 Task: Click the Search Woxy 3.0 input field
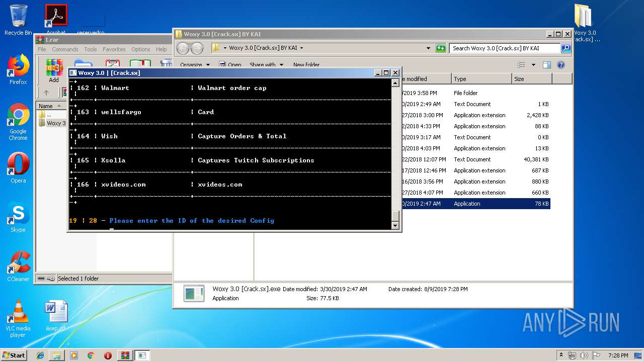point(505,48)
